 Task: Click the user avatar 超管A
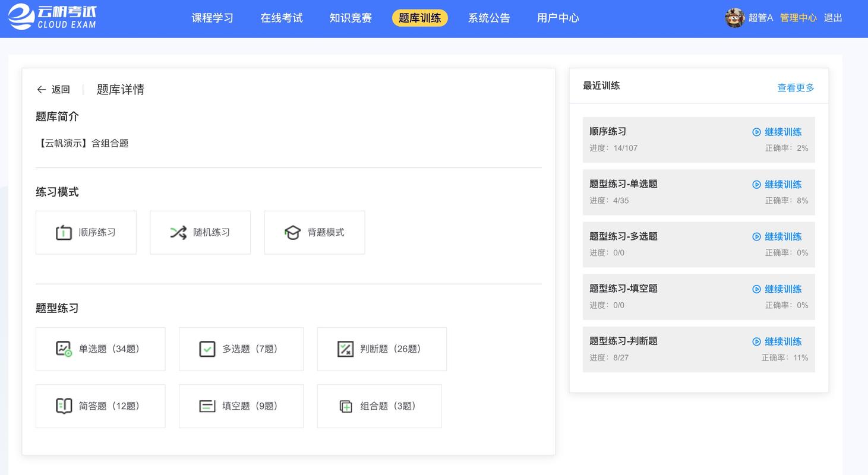coord(734,18)
